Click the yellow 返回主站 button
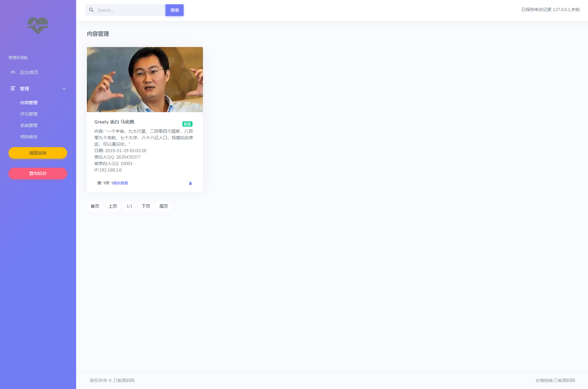The width and height of the screenshot is (588, 389). (x=37, y=153)
